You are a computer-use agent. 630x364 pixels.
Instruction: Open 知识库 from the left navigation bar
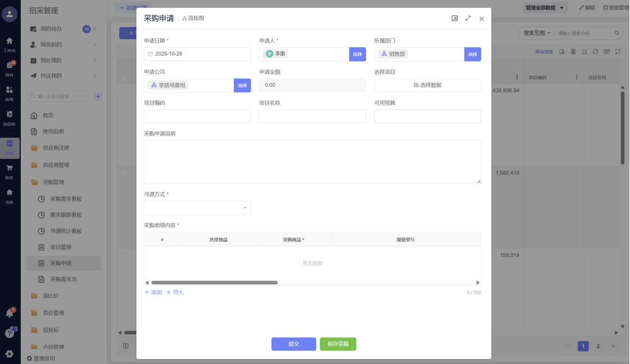(x=9, y=117)
